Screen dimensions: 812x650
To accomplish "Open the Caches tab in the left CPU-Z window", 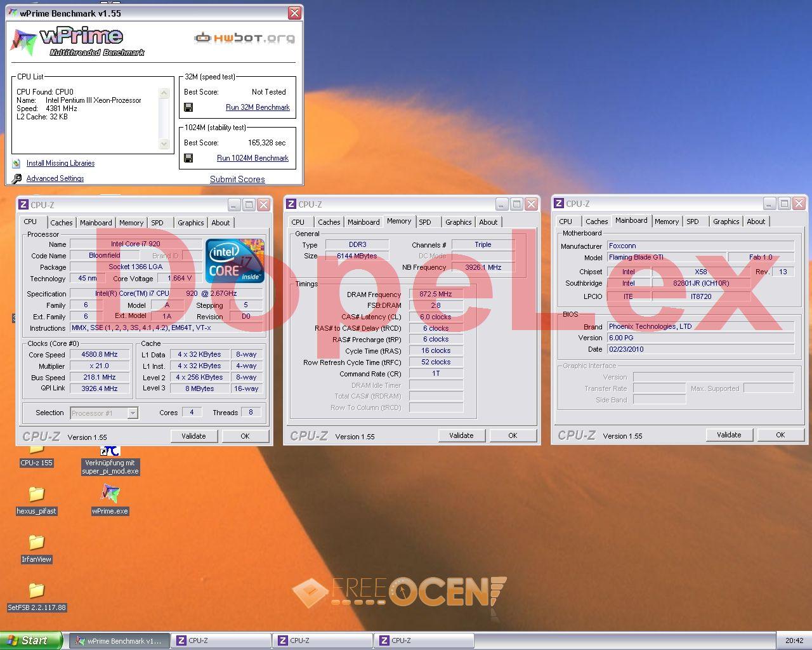I will click(x=62, y=223).
